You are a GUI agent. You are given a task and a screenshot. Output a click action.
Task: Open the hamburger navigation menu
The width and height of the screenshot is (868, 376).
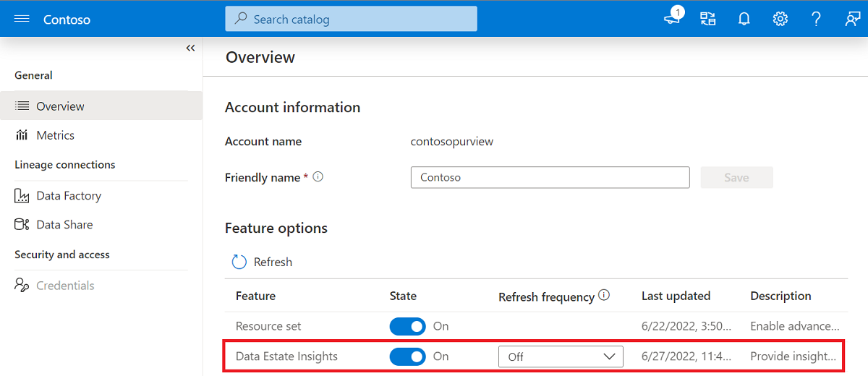point(22,20)
